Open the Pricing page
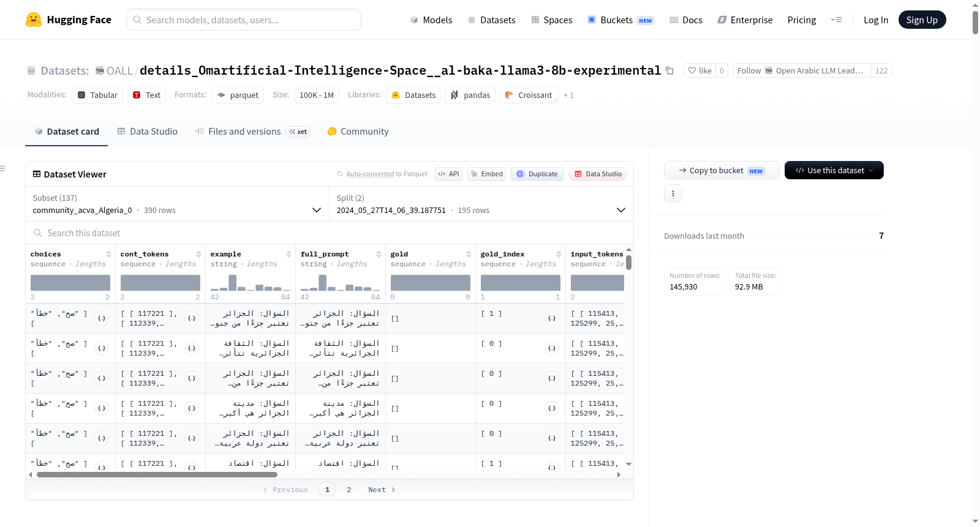The width and height of the screenshot is (980, 527). coord(801,20)
